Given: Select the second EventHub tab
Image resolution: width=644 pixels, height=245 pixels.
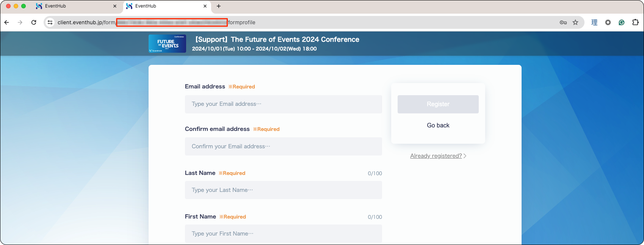Looking at the screenshot, I should click(x=167, y=6).
